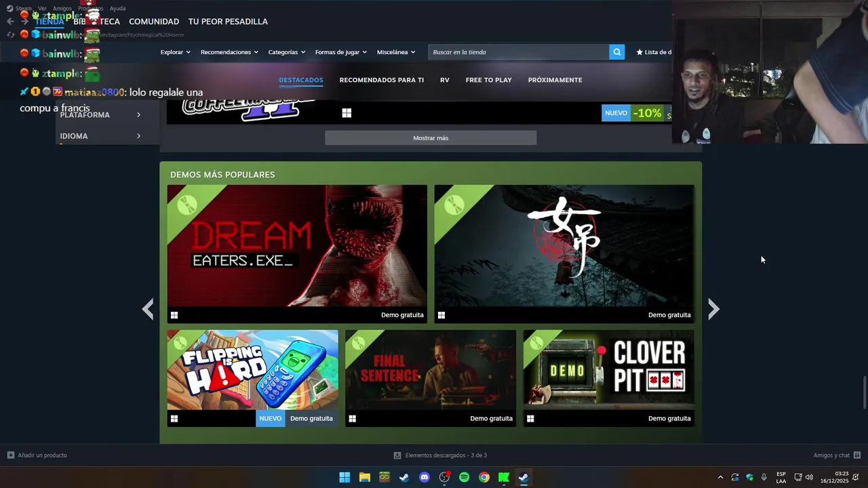
Task: Click Elementos descargados status text
Action: click(x=446, y=455)
